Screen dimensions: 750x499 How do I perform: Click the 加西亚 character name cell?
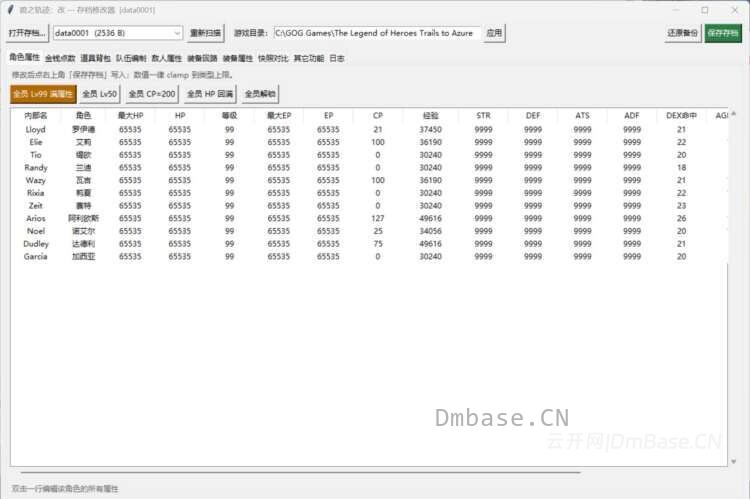83,256
